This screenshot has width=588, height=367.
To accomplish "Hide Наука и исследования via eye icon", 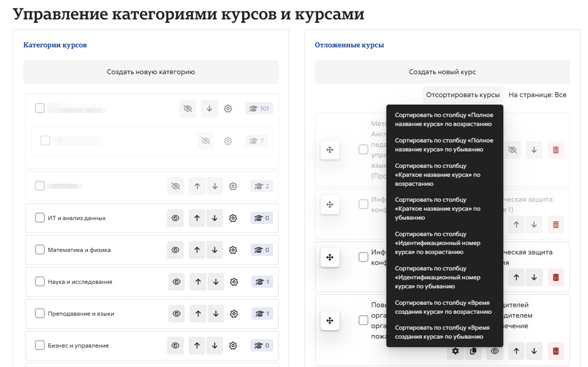I will (x=177, y=282).
